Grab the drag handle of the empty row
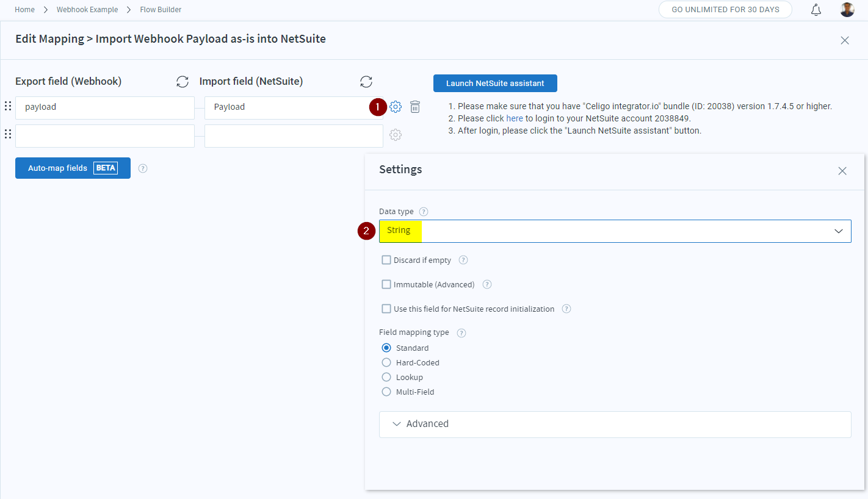Viewport: 868px width, 499px height. tap(8, 134)
